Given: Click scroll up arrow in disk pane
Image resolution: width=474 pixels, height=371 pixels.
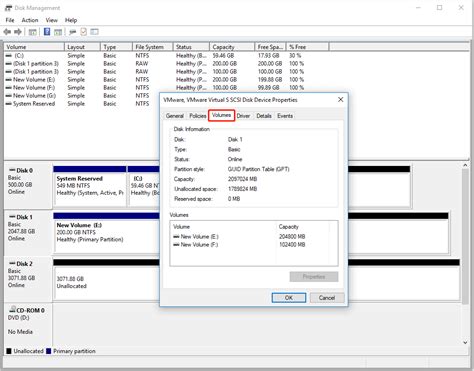Looking at the screenshot, I should (465, 166).
